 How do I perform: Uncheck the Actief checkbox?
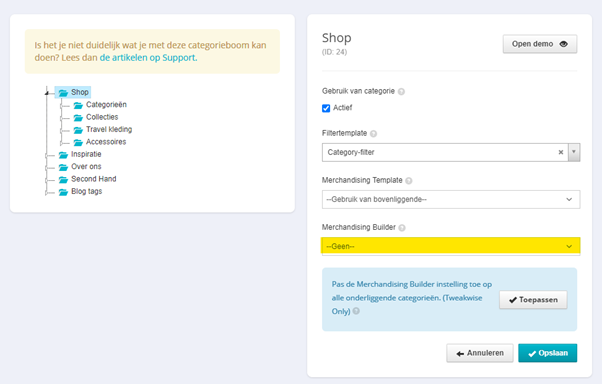click(326, 108)
